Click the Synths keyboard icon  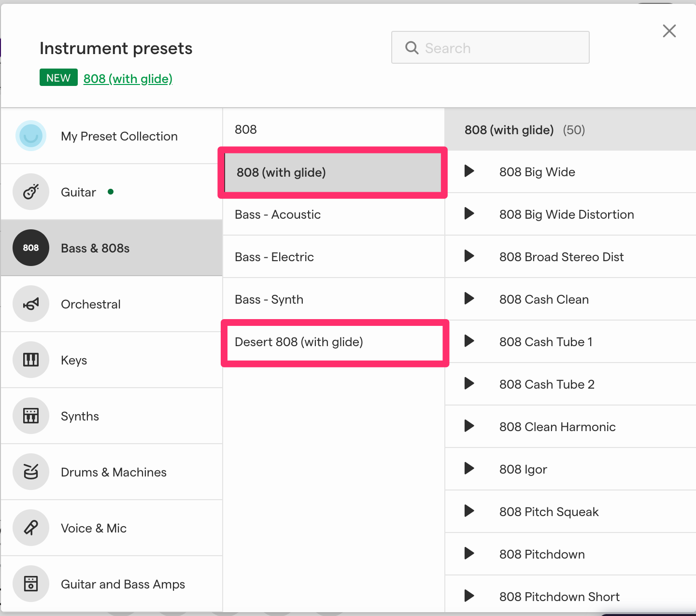31,416
